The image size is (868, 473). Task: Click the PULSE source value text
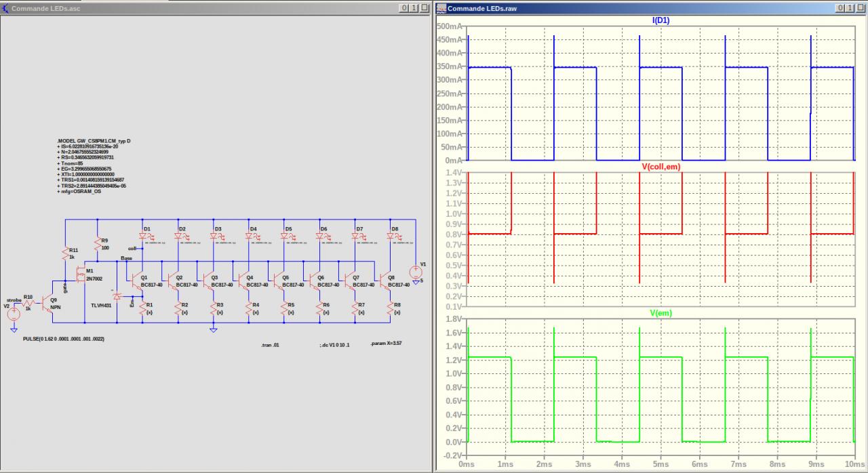tap(64, 338)
